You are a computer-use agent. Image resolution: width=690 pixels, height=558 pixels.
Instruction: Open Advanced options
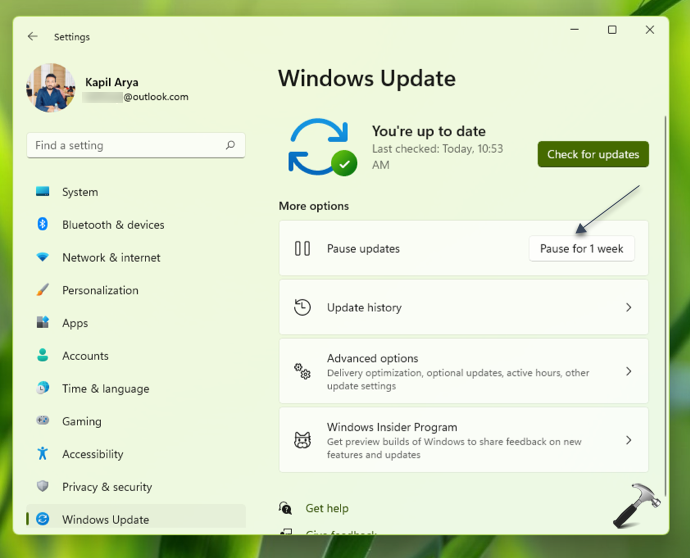pyautogui.click(x=463, y=371)
